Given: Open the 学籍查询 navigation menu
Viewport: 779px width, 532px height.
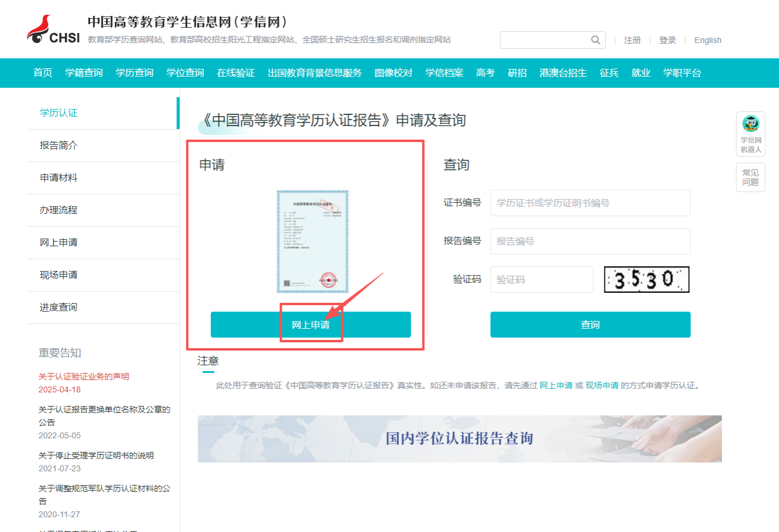Looking at the screenshot, I should tap(84, 73).
